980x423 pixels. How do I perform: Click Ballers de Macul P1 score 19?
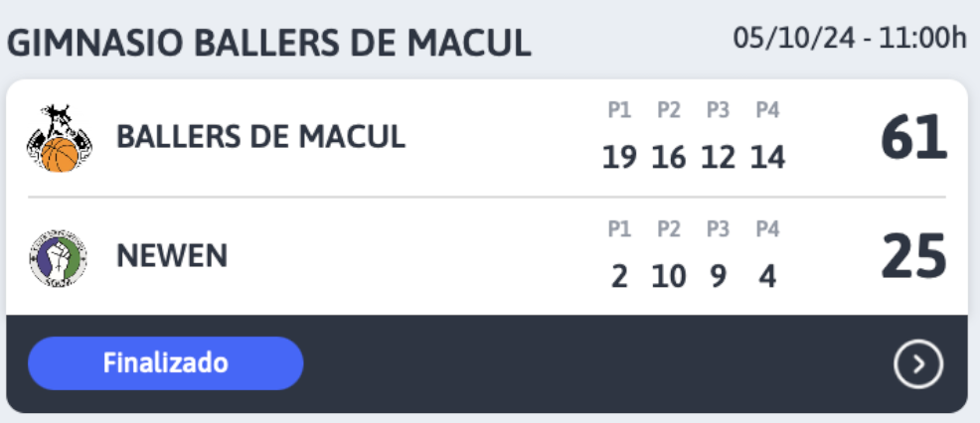click(619, 158)
